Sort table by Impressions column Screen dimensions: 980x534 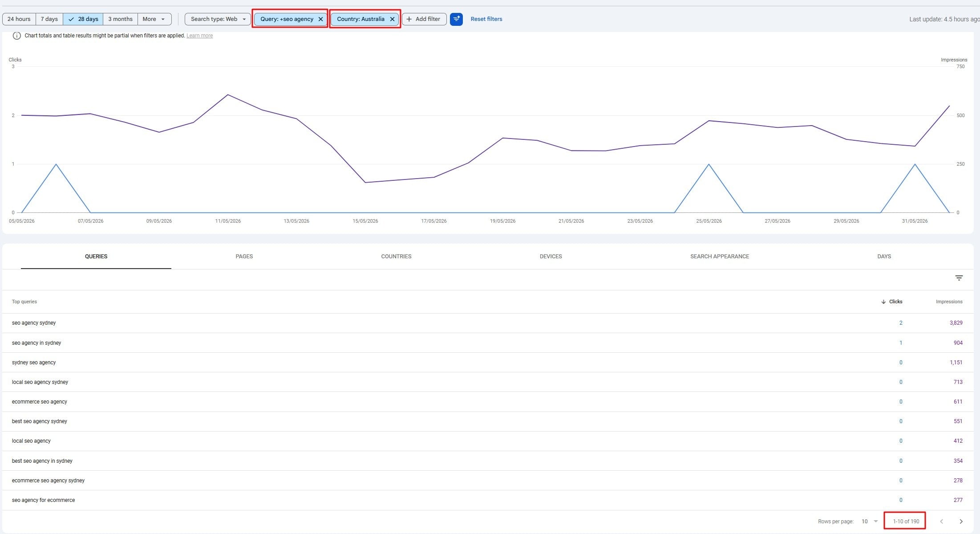949,302
